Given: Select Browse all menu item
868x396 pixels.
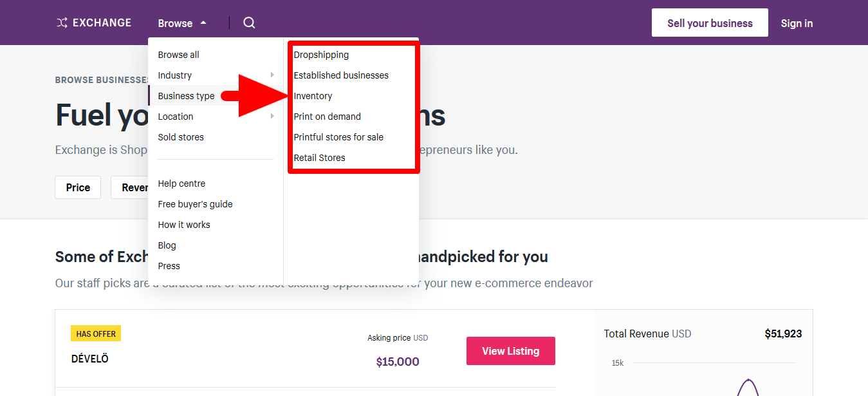Looking at the screenshot, I should pyautogui.click(x=179, y=55).
